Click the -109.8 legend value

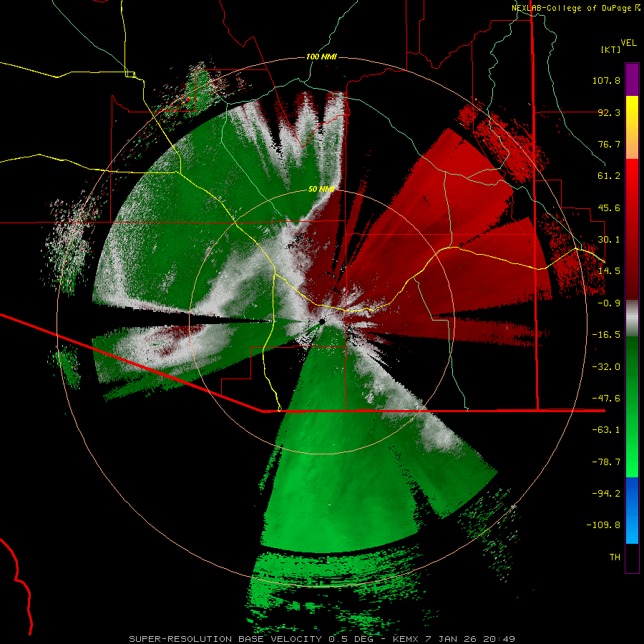pyautogui.click(x=603, y=525)
